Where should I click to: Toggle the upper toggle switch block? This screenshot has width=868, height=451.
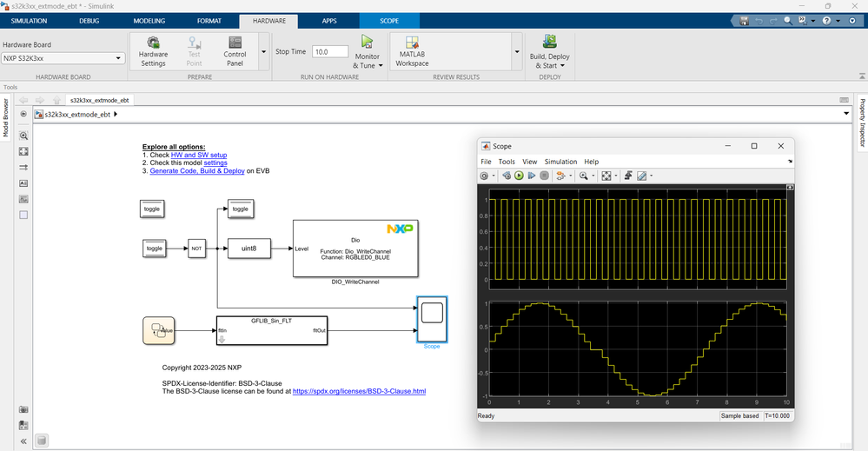click(152, 209)
